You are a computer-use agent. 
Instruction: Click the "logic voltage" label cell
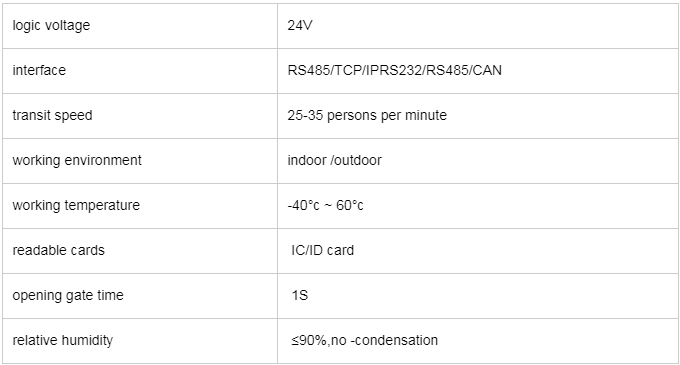click(140, 26)
